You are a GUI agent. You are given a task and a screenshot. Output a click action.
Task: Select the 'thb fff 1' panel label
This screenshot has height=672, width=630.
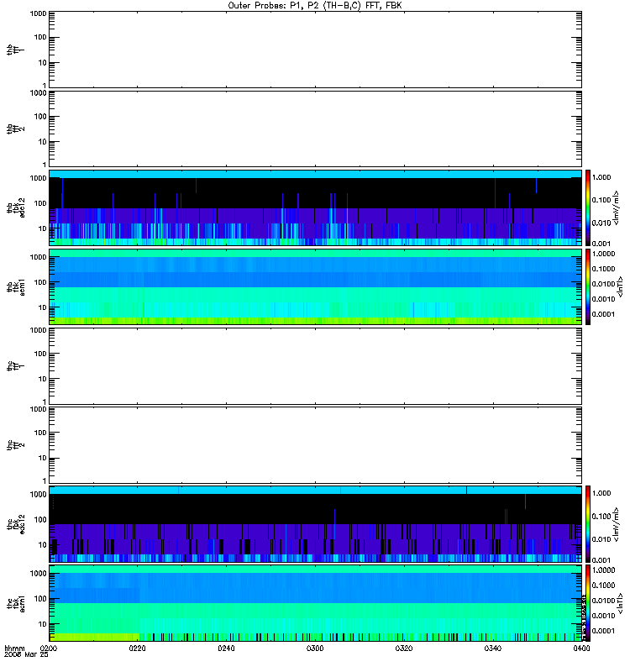click(x=16, y=50)
